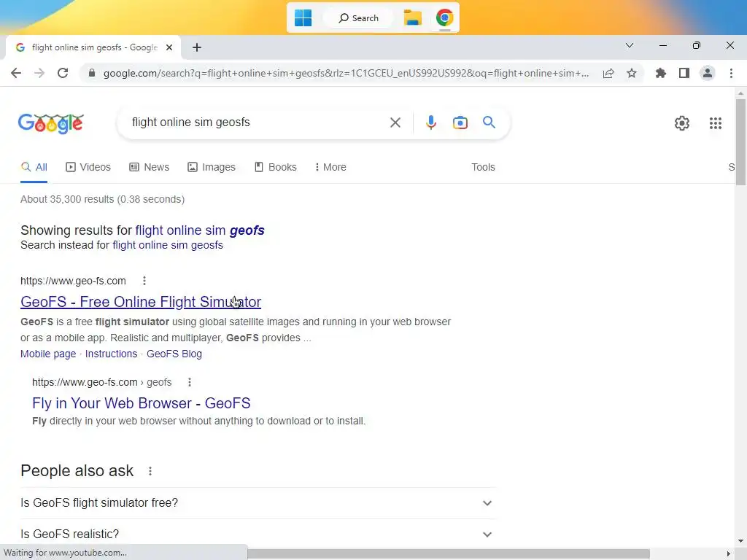Reload the page with the refresh icon
Screen dimensions: 747x560
click(x=63, y=73)
